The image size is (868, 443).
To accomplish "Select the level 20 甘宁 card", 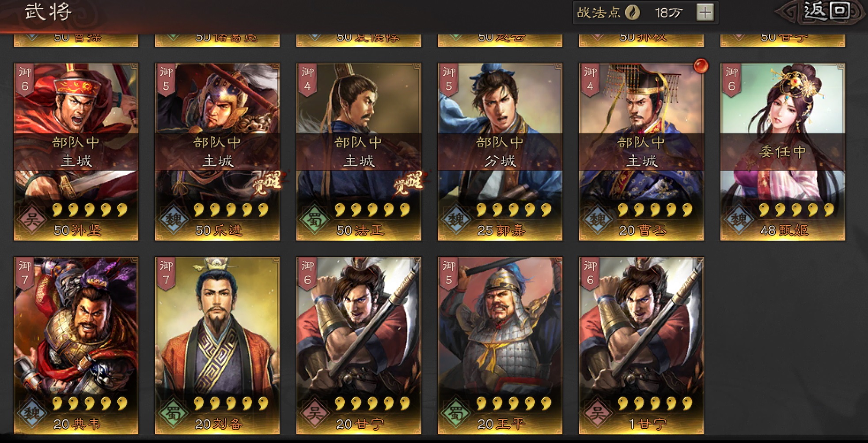I will [x=359, y=346].
